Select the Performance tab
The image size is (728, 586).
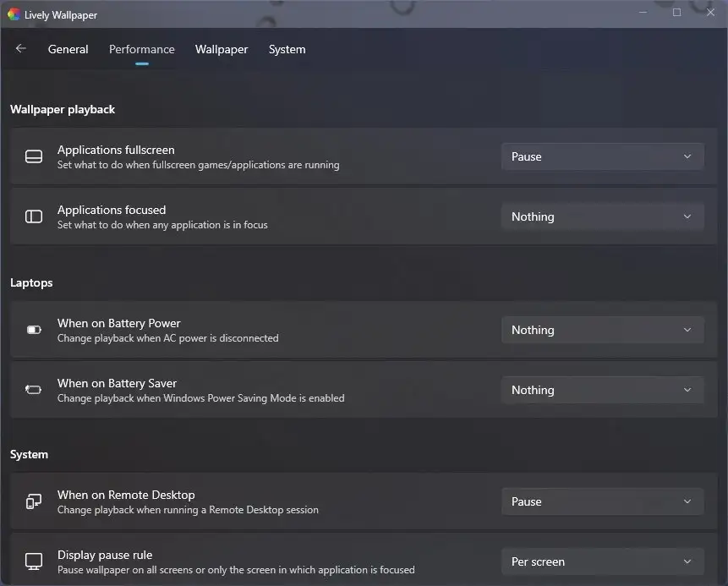[x=142, y=49]
